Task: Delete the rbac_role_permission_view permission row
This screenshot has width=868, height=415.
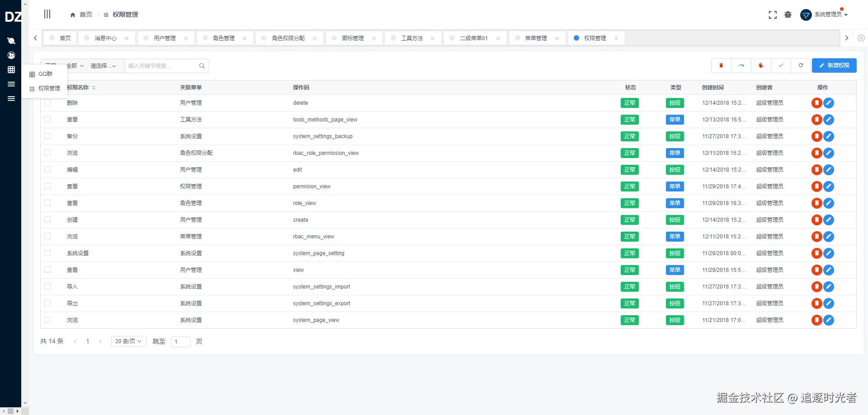Action: click(816, 153)
